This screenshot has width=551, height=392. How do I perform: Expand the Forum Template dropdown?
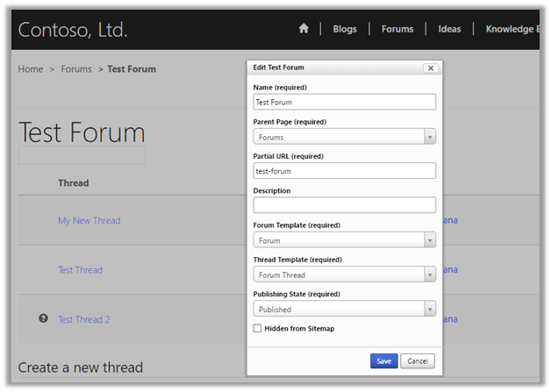[x=344, y=240]
